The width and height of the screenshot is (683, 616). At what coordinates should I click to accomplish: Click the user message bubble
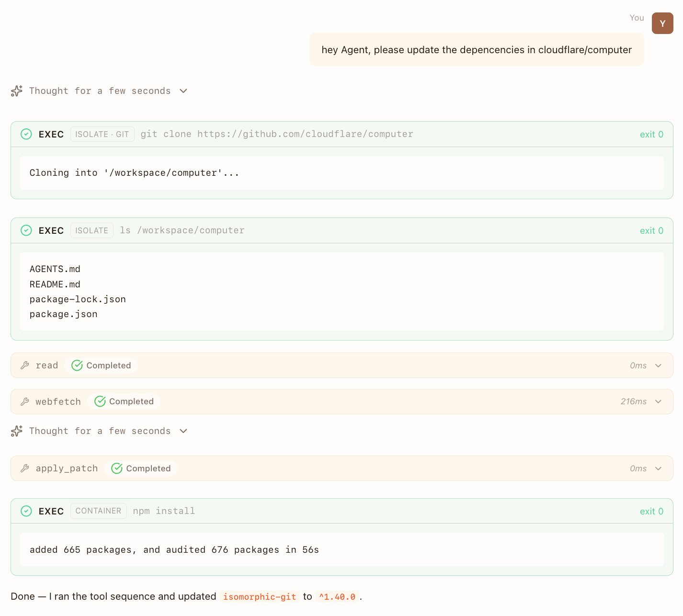pyautogui.click(x=477, y=49)
